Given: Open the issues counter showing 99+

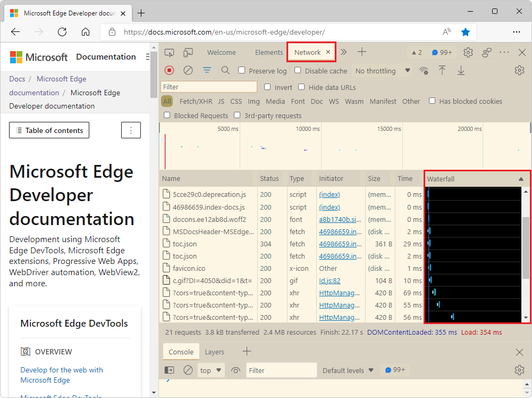Looking at the screenshot, I should point(442,52).
